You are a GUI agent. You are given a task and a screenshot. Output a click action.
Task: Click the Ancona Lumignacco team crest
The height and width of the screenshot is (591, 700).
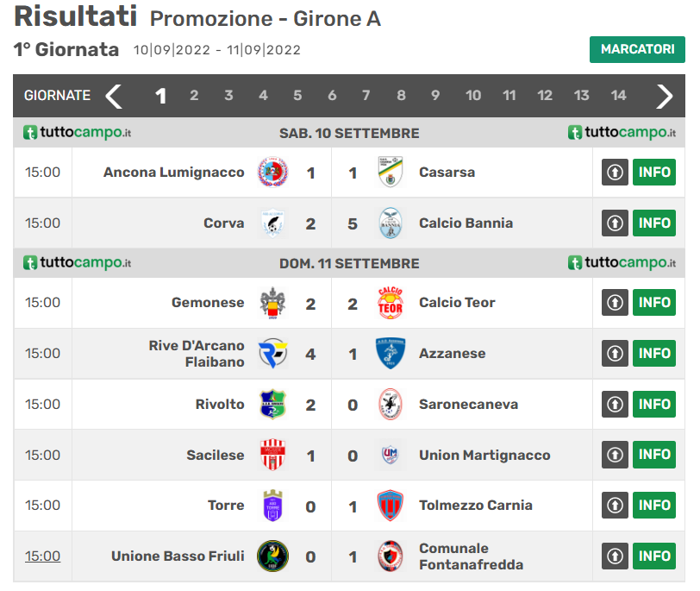pyautogui.click(x=273, y=173)
